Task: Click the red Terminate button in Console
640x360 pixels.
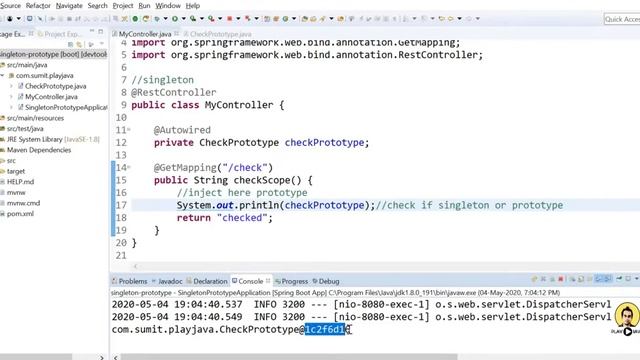Action: [x=560, y=279]
